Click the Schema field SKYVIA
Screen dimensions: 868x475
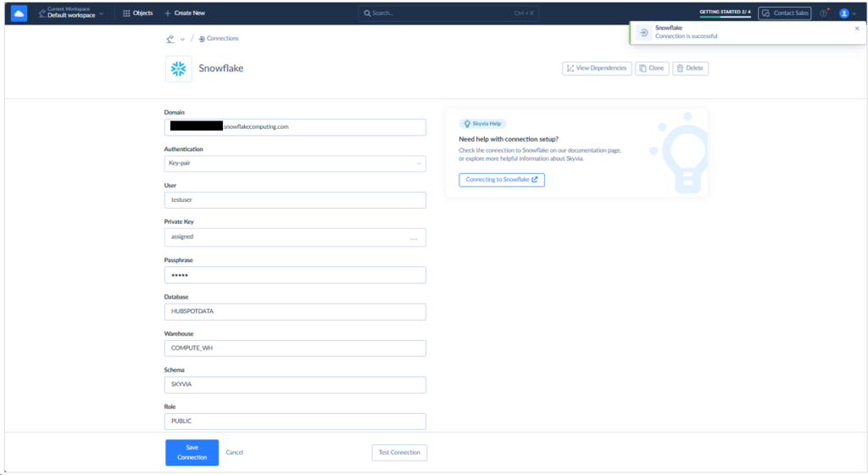(295, 385)
